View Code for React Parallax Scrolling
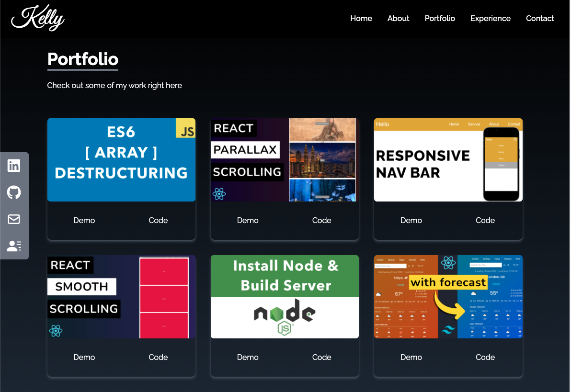Image resolution: width=571 pixels, height=392 pixels. (321, 220)
